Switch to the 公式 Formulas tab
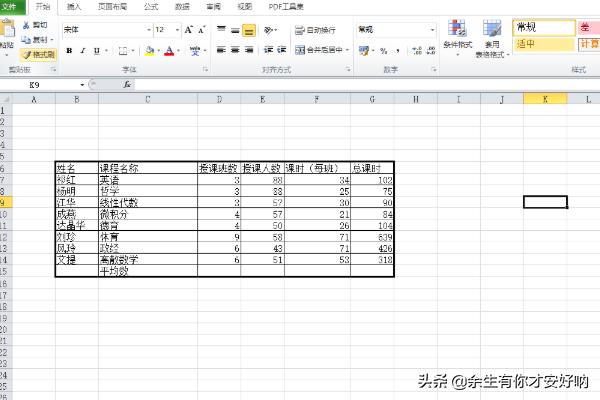Image resolution: width=600 pixels, height=400 pixels. 151,7
